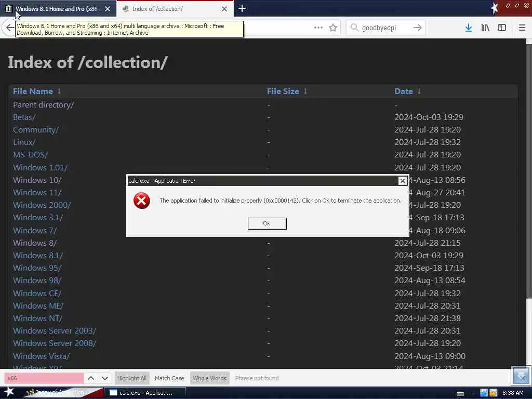Open the Windows 95/ folder

click(37, 268)
